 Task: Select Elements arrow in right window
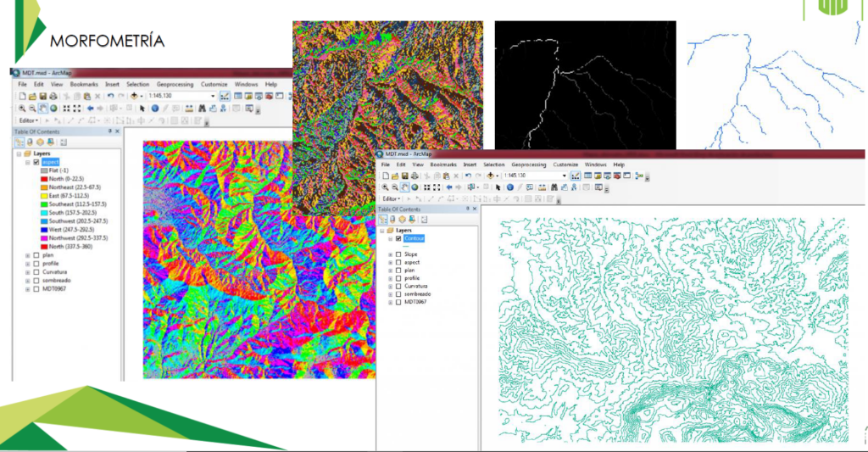[x=498, y=187]
